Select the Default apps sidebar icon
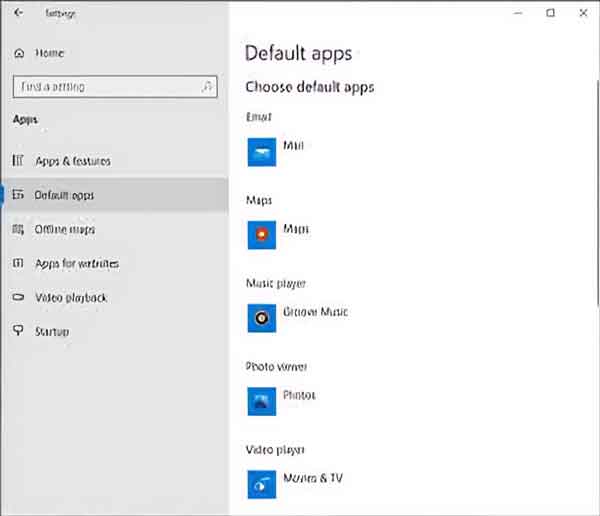 tap(18, 194)
